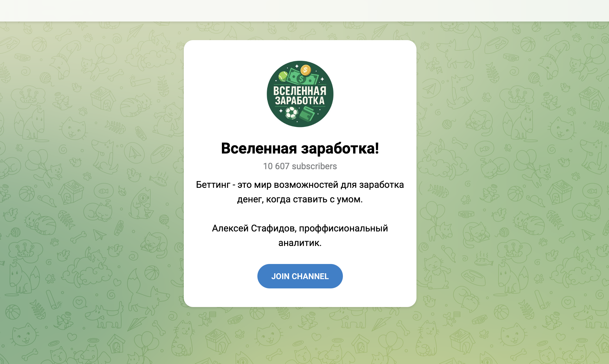Image resolution: width=609 pixels, height=364 pixels.
Task: Click the word проффисиональный in description
Action: pos(343,228)
